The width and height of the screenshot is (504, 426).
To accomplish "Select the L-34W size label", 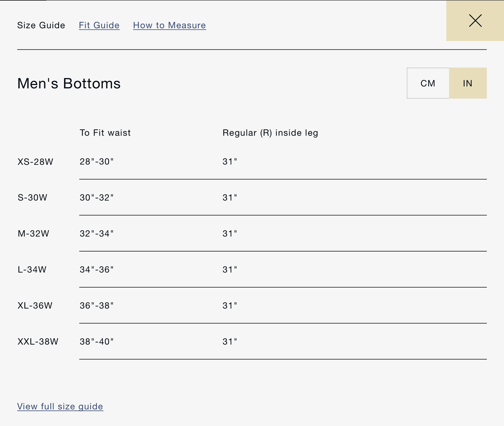I will [32, 269].
